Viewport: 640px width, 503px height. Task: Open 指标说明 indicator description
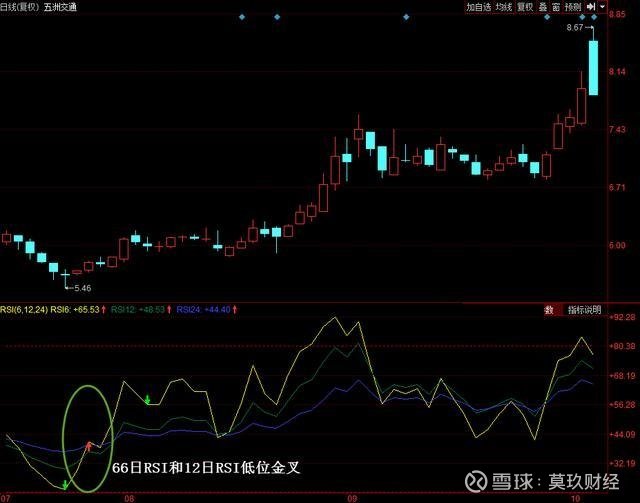[x=584, y=310]
